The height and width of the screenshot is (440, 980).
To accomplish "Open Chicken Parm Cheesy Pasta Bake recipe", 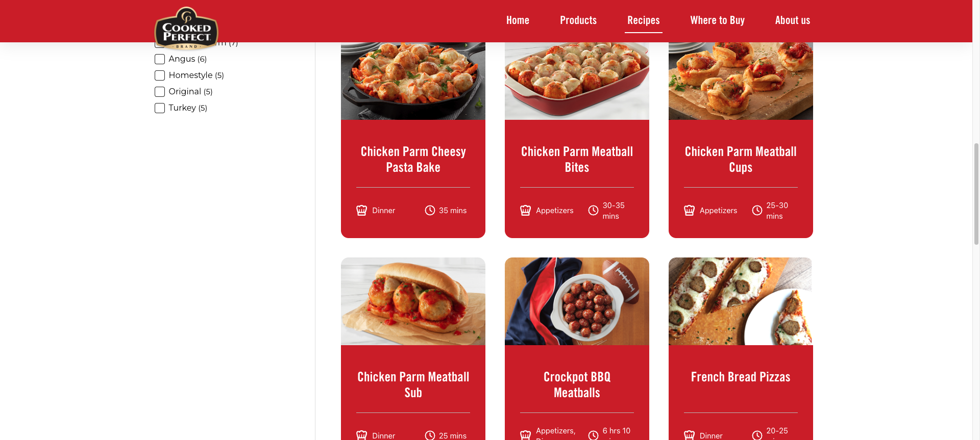I will coord(413,159).
